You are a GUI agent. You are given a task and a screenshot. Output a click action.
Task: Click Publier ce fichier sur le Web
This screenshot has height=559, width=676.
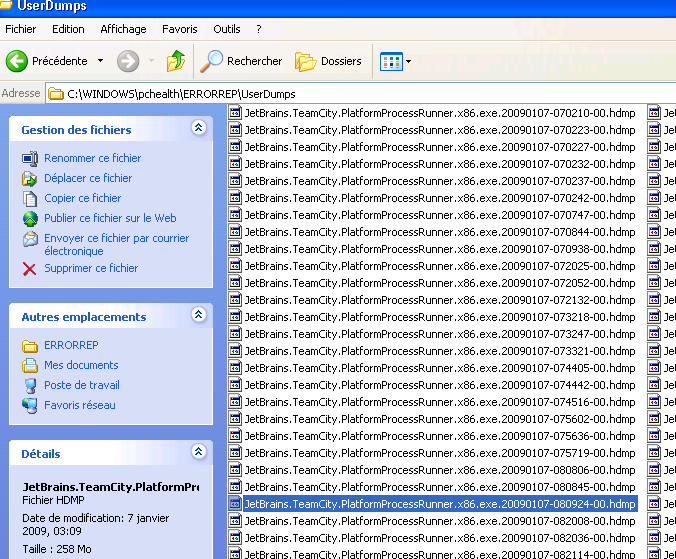110,218
